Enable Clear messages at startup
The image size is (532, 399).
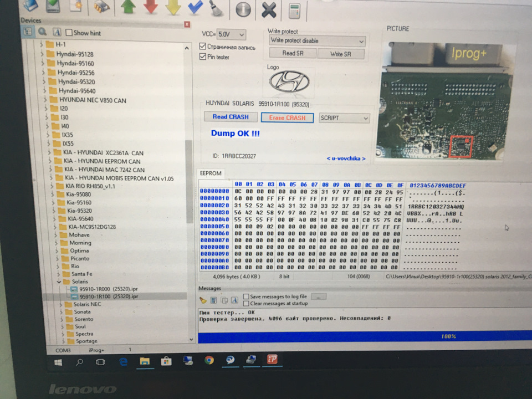pyautogui.click(x=246, y=303)
